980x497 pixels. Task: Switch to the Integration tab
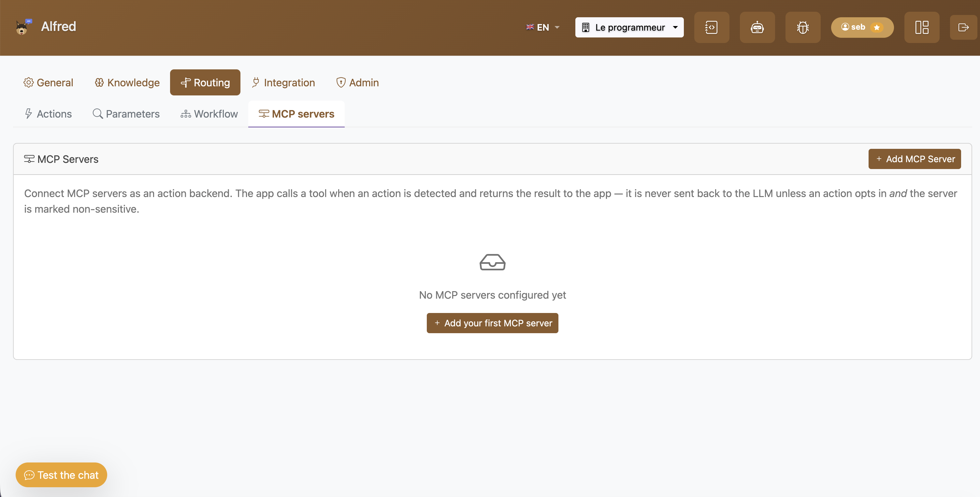pyautogui.click(x=283, y=82)
